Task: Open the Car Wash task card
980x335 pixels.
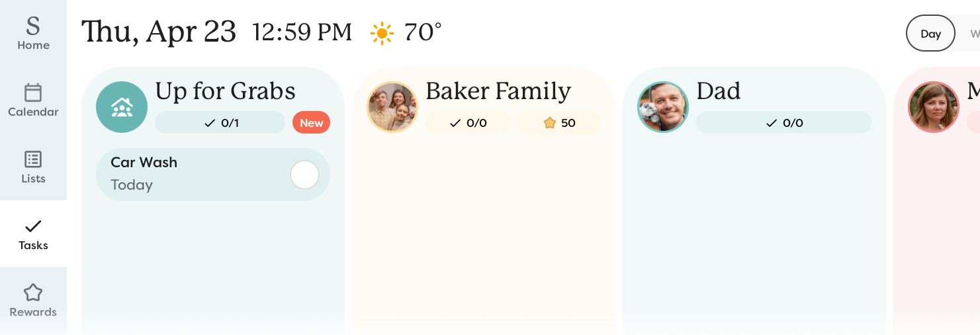Action: [192, 174]
